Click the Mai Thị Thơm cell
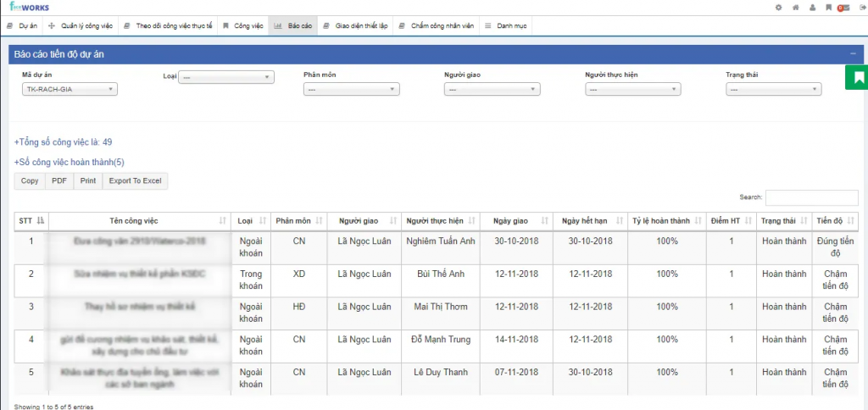The image size is (868, 410). click(441, 313)
